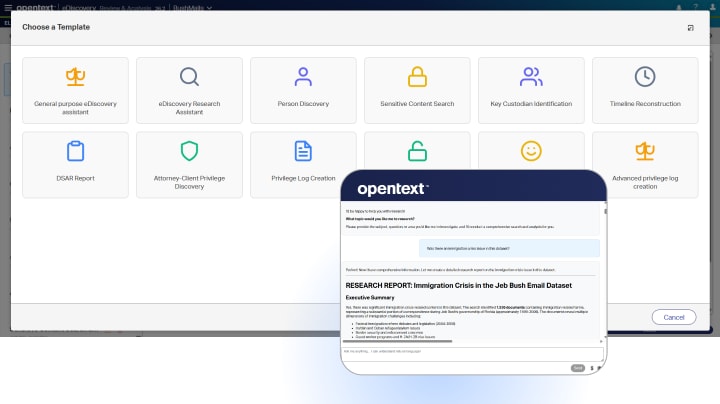Viewport: 720px width, 404px height.
Task: Focus the "Ask me anything" chat input
Action: click(450, 352)
